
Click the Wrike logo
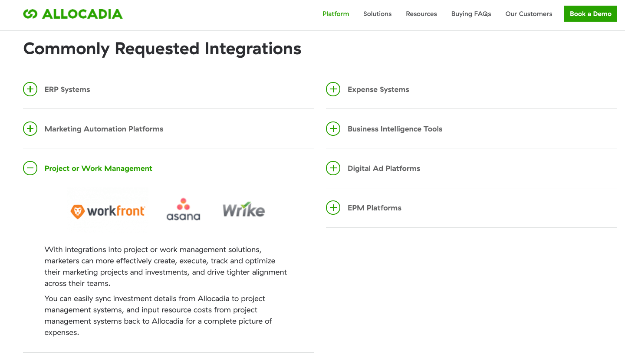coord(243,210)
